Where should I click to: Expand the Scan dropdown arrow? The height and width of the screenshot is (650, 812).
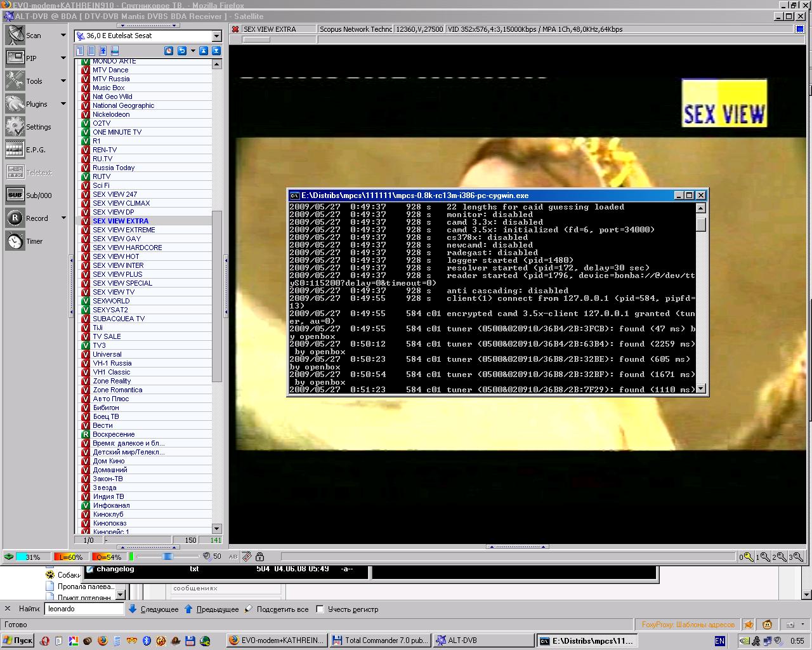click(x=63, y=36)
